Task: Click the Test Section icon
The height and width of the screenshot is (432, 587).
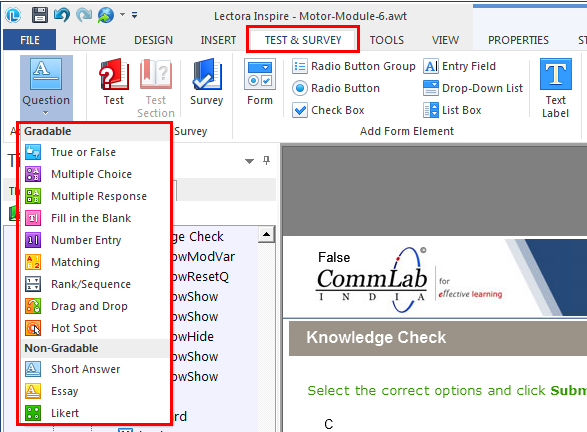Action: coord(156,74)
